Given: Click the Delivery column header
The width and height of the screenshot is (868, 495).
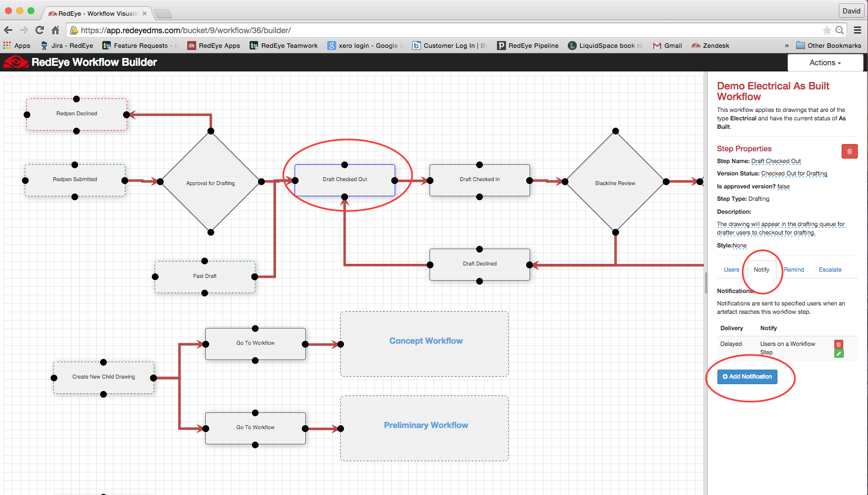Looking at the screenshot, I should [x=731, y=328].
